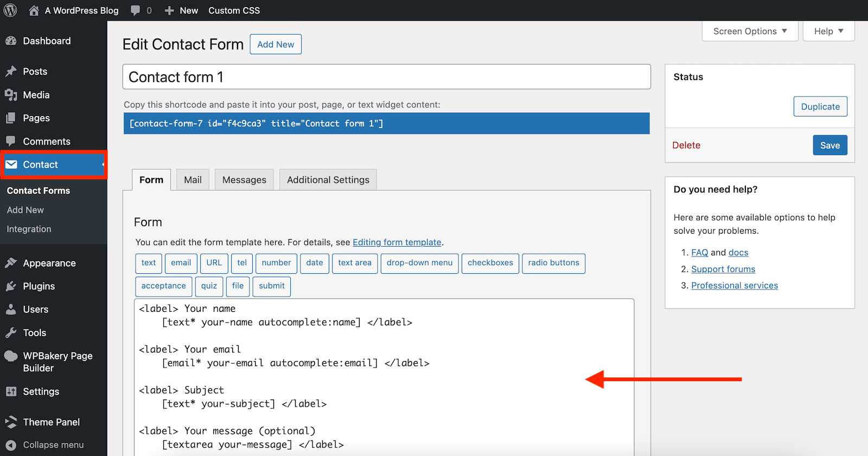
Task: Click the Posts pushpin icon
Action: [x=11, y=72]
